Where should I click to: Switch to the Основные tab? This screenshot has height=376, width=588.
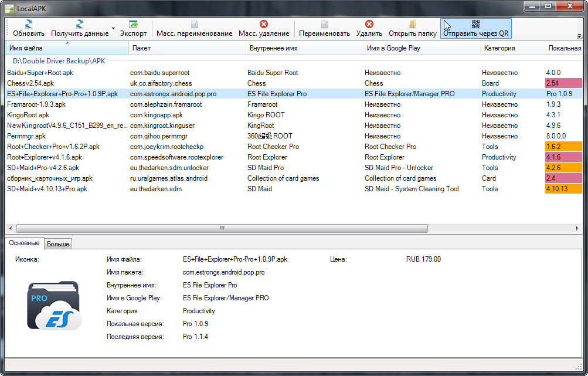pyautogui.click(x=25, y=243)
